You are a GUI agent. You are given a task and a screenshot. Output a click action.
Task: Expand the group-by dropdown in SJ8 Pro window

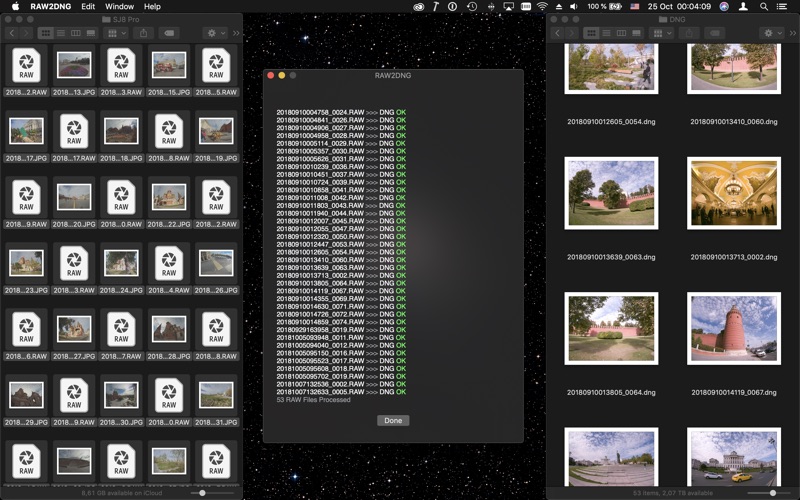[x=116, y=33]
